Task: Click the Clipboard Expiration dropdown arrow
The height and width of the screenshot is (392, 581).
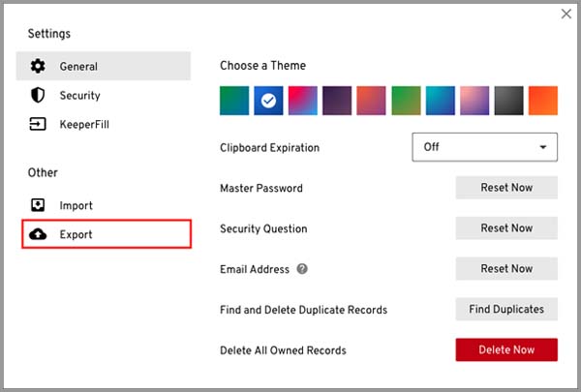Action: (x=543, y=147)
